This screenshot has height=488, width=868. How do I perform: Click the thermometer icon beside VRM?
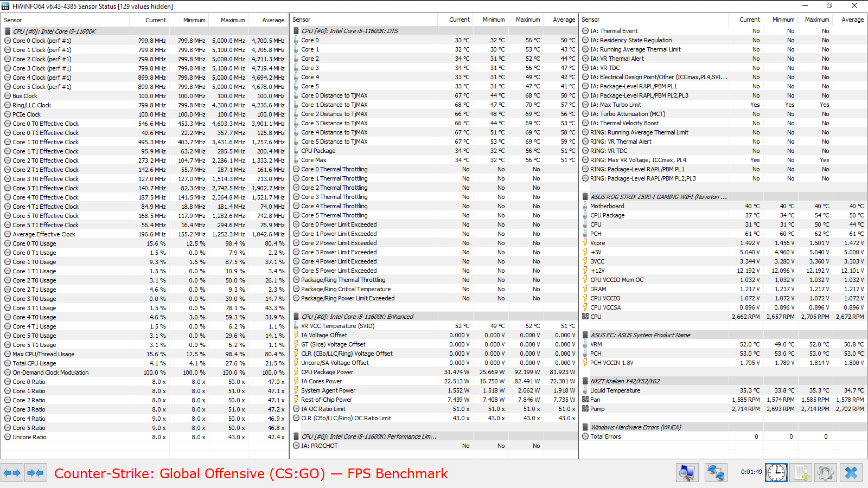pos(585,344)
